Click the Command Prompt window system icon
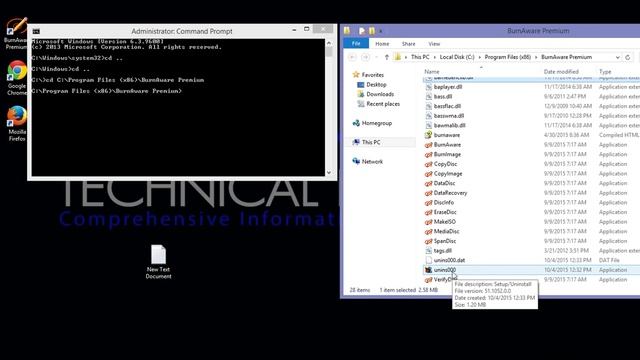640x360 pixels. 36,31
